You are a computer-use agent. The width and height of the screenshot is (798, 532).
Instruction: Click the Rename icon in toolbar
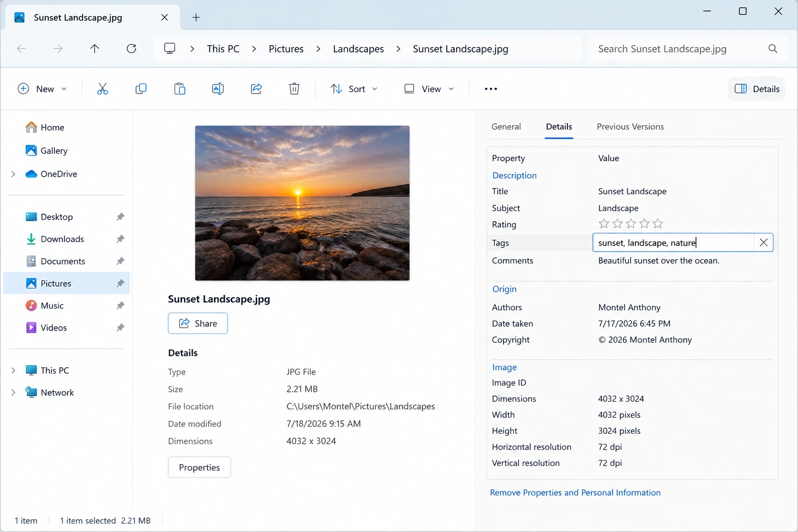click(x=218, y=89)
